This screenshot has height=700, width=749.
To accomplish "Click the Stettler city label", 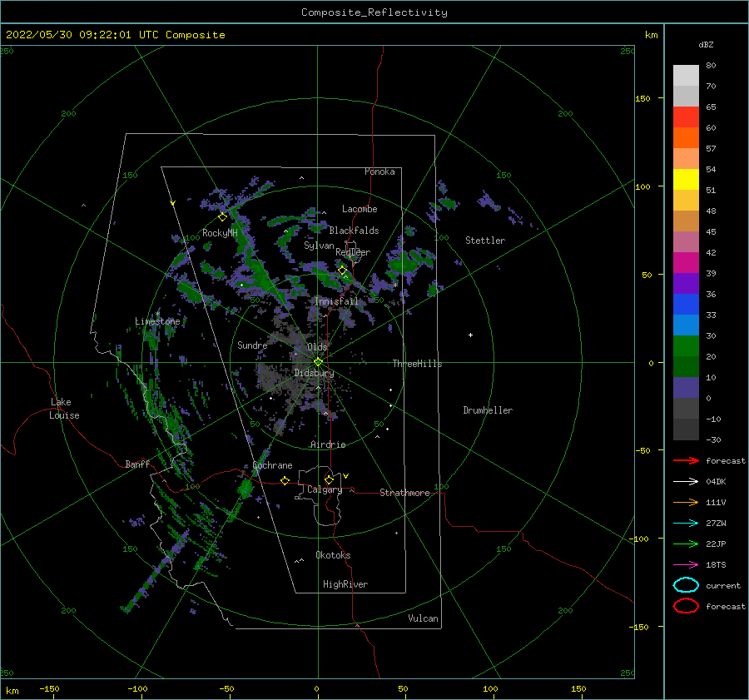I will click(x=485, y=241).
